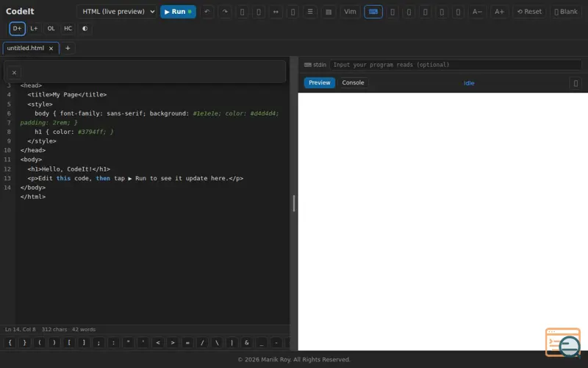Switch to the Console tab
The image size is (588, 368).
coord(353,82)
